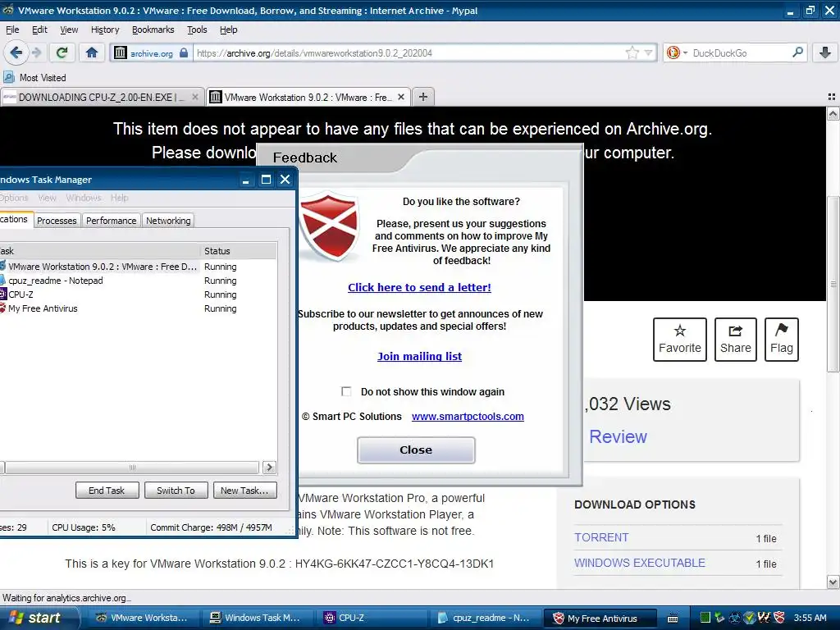Image resolution: width=840 pixels, height=630 pixels.
Task: Click the DuckDuckGo search field
Action: point(740,53)
